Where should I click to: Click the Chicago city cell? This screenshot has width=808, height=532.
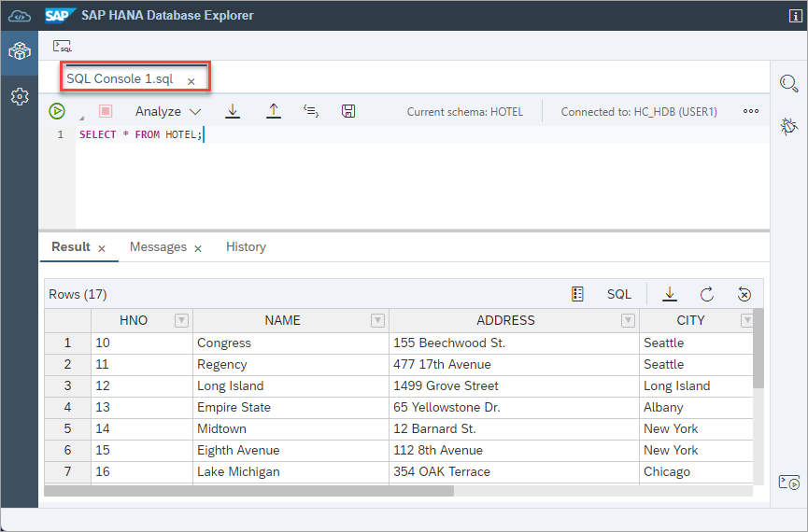pyautogui.click(x=696, y=471)
